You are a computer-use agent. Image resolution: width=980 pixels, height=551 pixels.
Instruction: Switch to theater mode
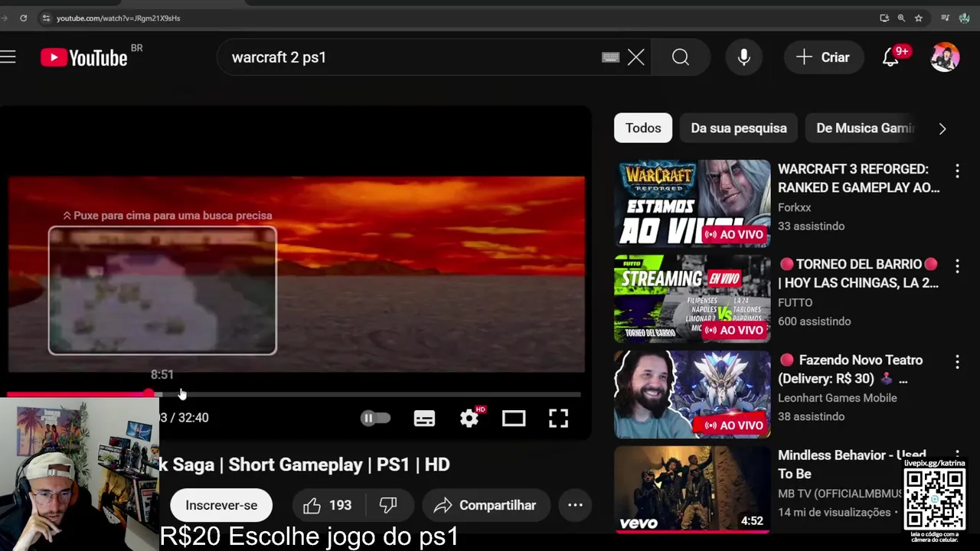point(514,418)
